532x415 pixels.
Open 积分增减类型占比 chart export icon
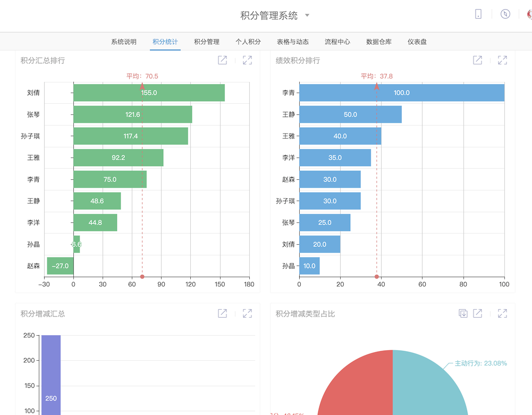477,313
